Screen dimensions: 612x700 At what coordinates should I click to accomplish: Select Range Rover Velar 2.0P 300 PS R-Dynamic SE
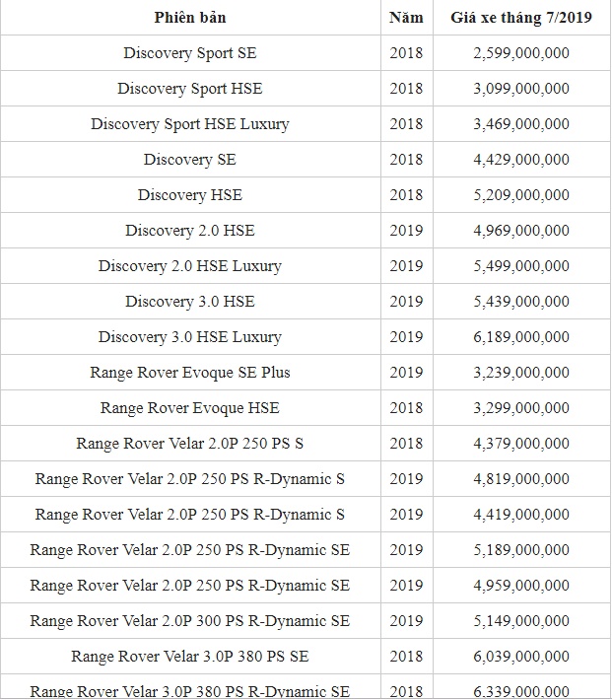(189, 621)
